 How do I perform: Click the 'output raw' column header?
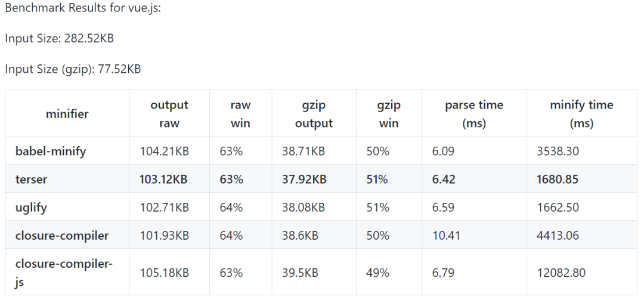click(169, 114)
